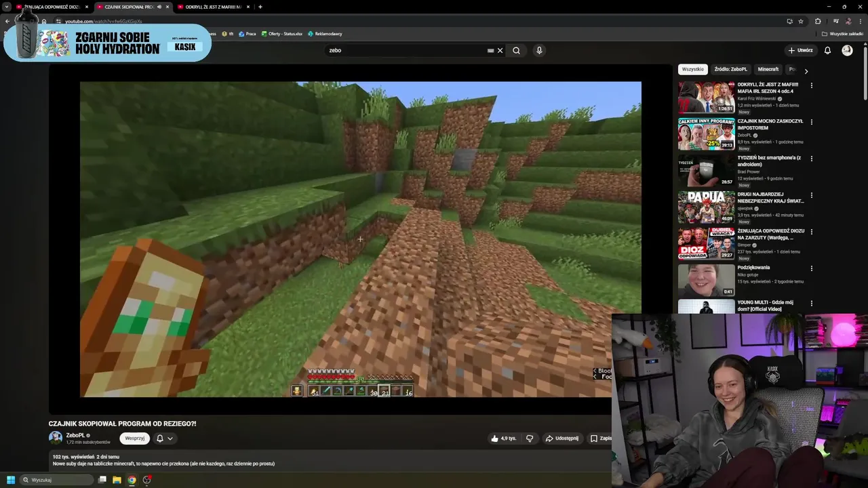Open options for TYDZIEŃ bez smartphone'a video
The height and width of the screenshot is (488, 868).
pos(812,159)
